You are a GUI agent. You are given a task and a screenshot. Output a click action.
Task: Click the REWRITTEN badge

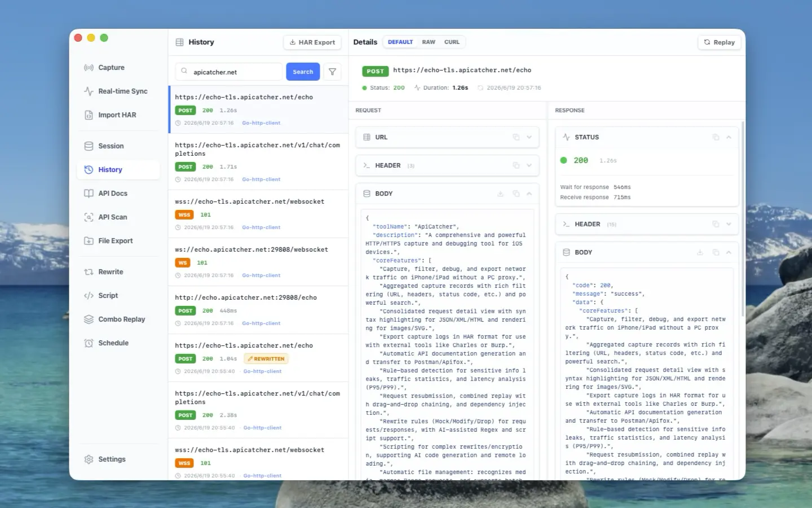point(266,359)
